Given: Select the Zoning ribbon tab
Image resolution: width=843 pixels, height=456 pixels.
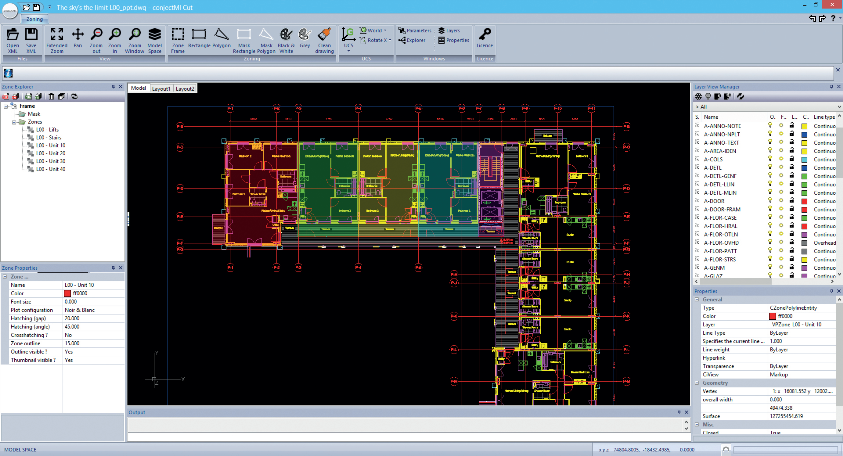Looking at the screenshot, I should click(x=34, y=19).
